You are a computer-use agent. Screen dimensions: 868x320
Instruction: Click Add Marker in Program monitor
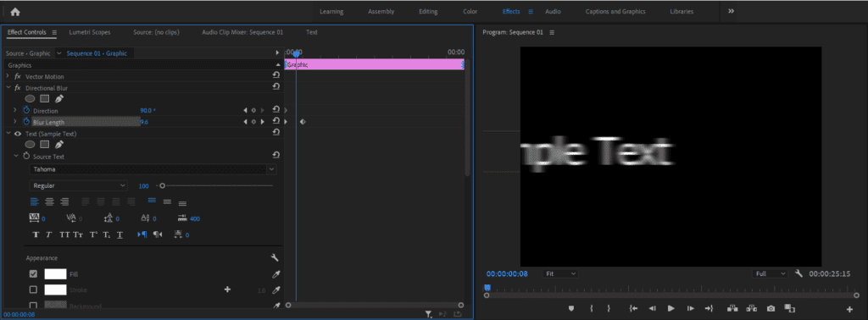tap(571, 308)
